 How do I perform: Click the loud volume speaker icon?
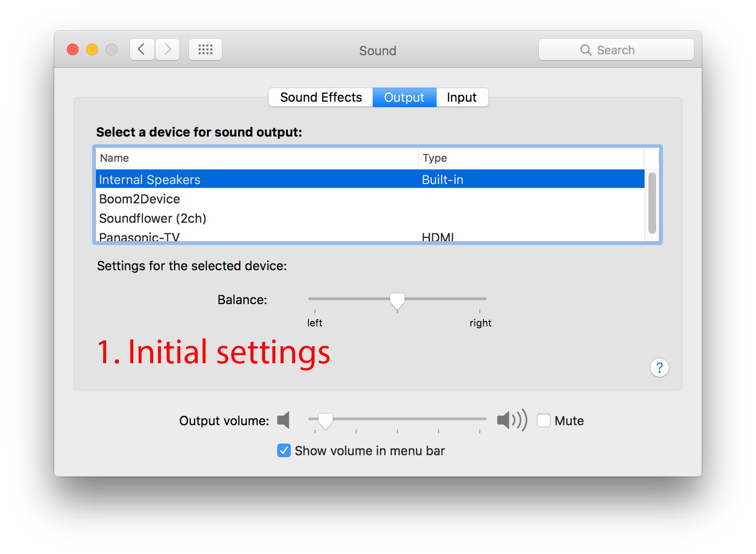(x=512, y=420)
